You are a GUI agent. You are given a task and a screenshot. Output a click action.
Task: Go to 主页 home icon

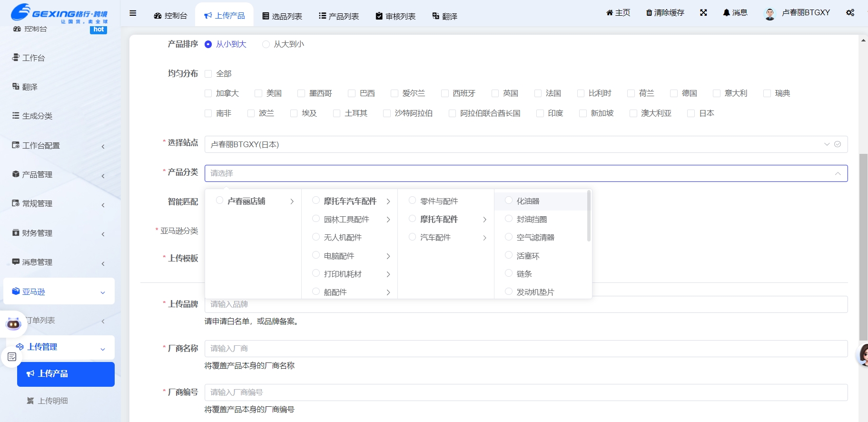point(618,13)
